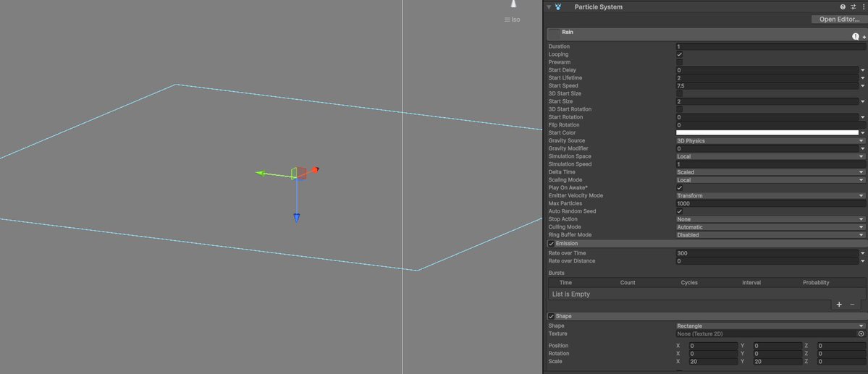
Task: Click the Rotation Y field
Action: [778, 354]
